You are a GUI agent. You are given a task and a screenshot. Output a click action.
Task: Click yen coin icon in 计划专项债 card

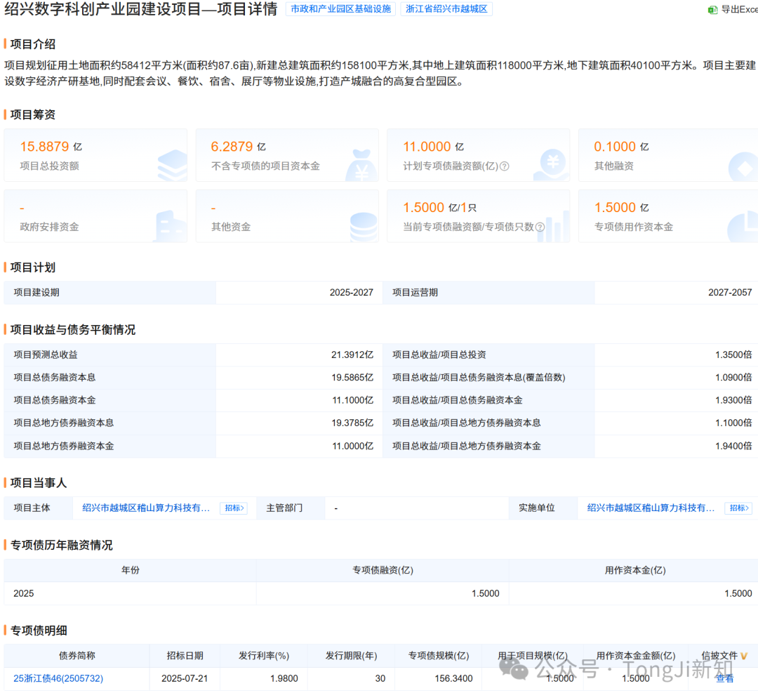pyautogui.click(x=552, y=165)
